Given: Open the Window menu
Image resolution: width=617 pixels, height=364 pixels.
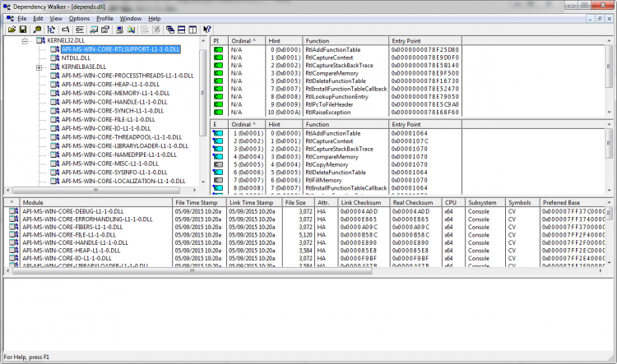Looking at the screenshot, I should point(130,18).
